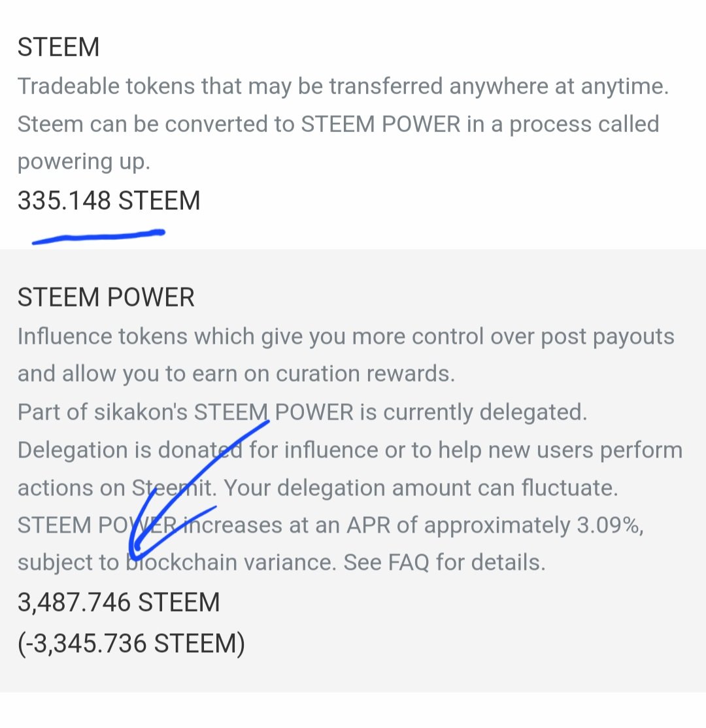Click the delegated (-3,345.736 STEEM) amount
Image resolution: width=706 pixels, height=728 pixels.
point(131,644)
